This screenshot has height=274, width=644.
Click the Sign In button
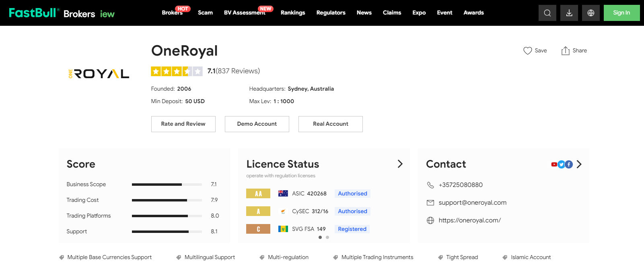[x=621, y=13]
